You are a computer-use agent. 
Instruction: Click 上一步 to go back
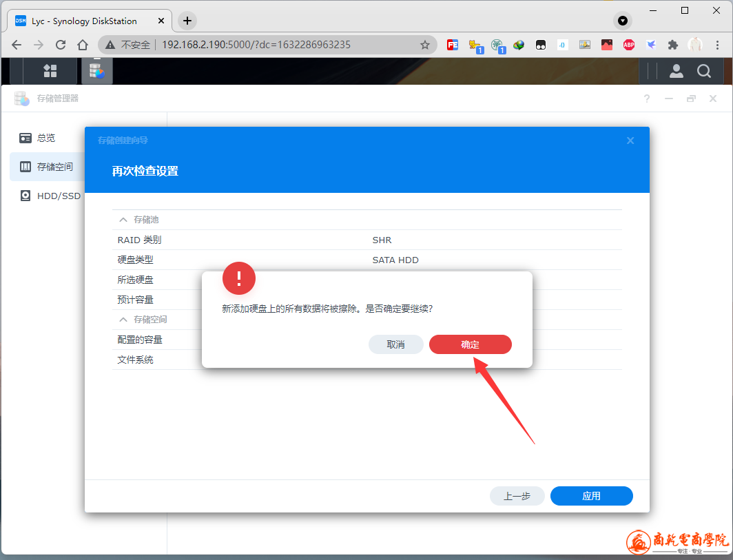(517, 496)
